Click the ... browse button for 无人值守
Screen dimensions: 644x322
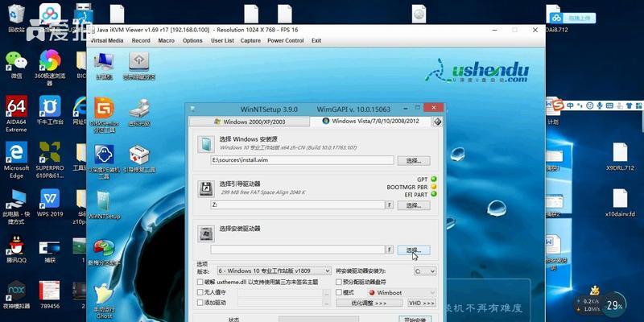[x=327, y=293]
